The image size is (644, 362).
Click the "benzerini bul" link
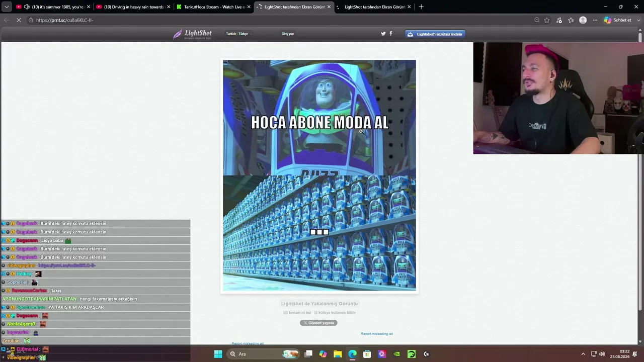(297, 313)
